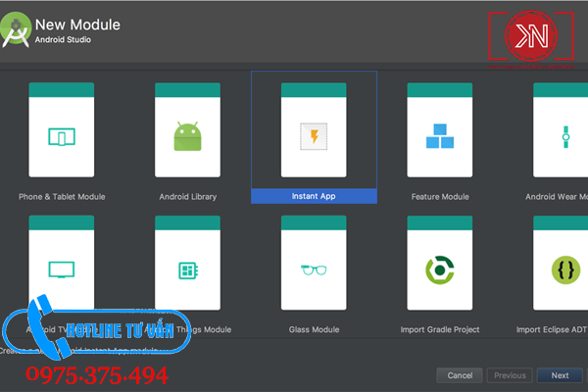This screenshot has width=588, height=392.
Task: Click the Feature Module label
Action: point(440,197)
